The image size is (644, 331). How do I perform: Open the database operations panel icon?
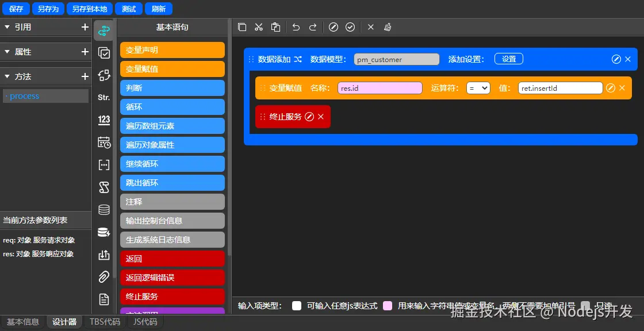tap(103, 209)
